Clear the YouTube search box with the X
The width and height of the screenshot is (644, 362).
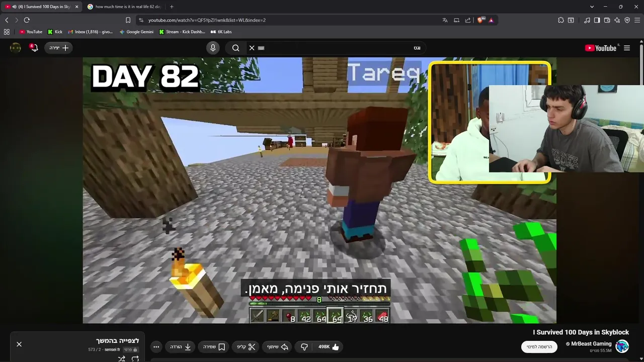252,48
